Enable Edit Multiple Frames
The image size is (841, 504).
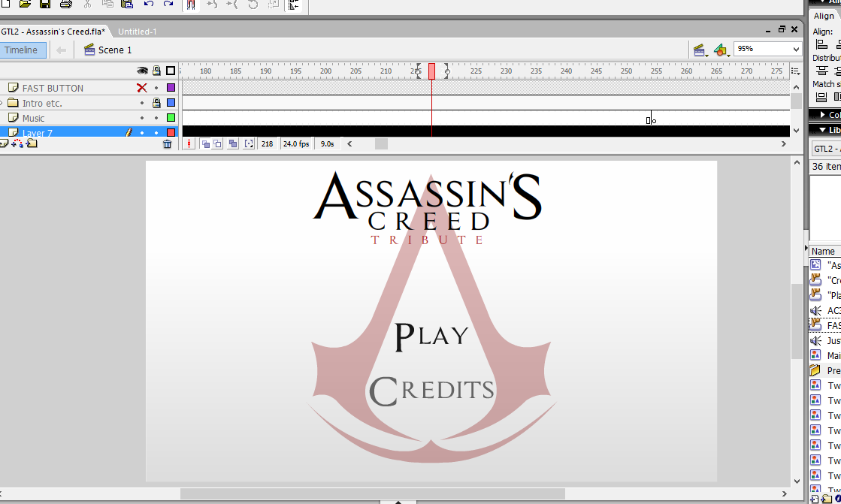233,143
